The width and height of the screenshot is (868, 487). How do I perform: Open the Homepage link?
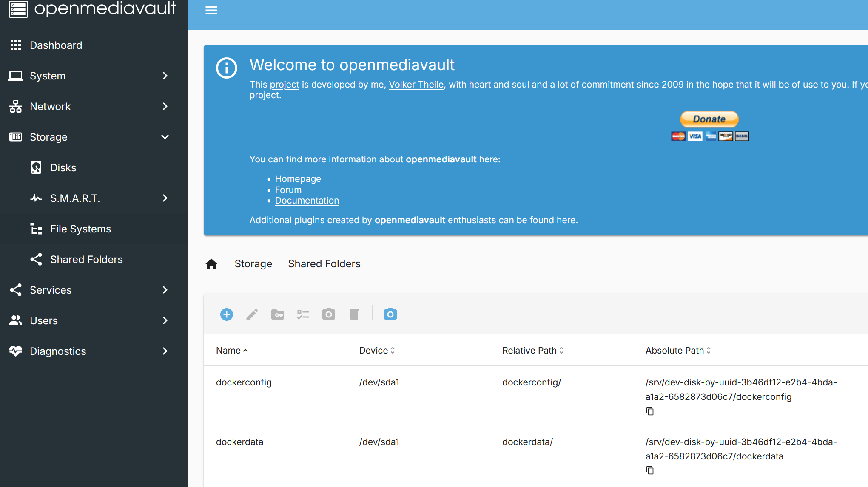point(298,179)
